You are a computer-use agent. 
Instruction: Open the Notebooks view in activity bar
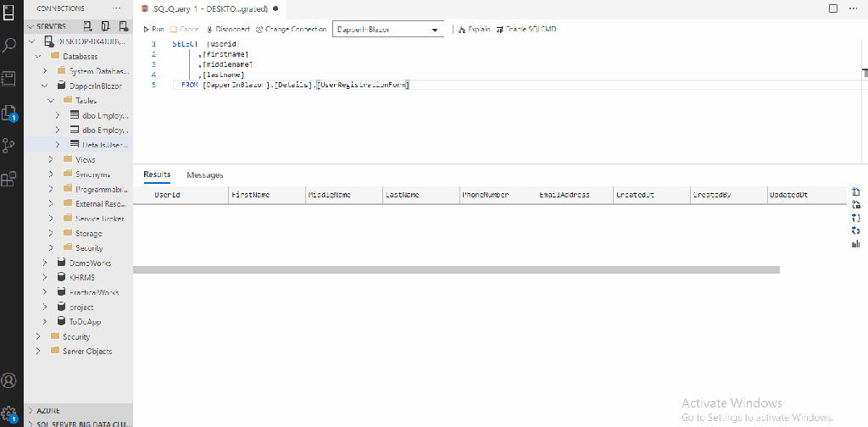click(10, 78)
